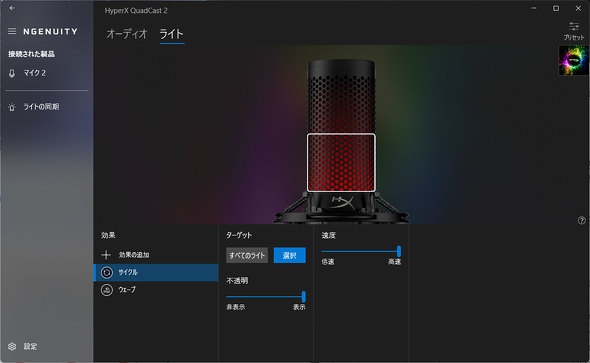This screenshot has width=590, height=363.
Task: Switch to the オーディオ tab
Action: tap(126, 34)
